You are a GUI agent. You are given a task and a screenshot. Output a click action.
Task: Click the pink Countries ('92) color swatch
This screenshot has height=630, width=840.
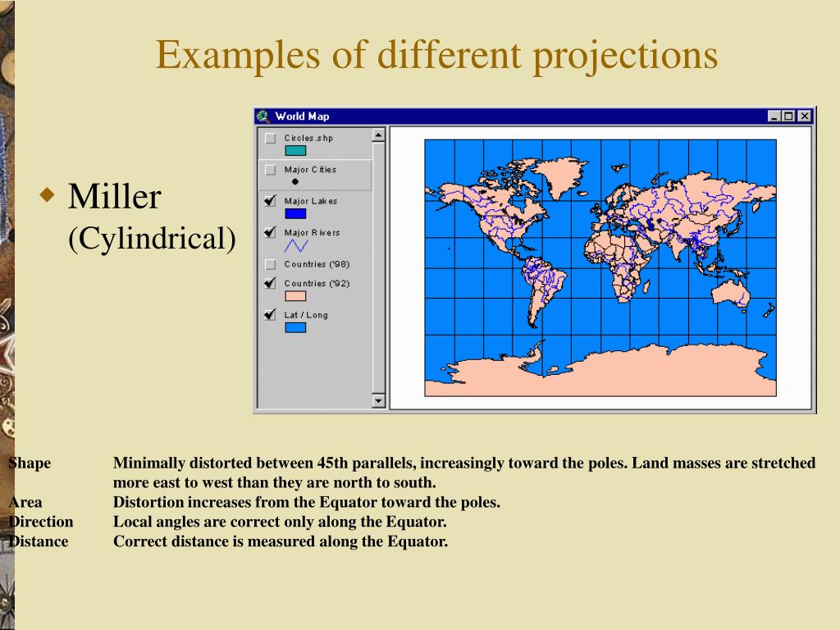click(x=295, y=295)
